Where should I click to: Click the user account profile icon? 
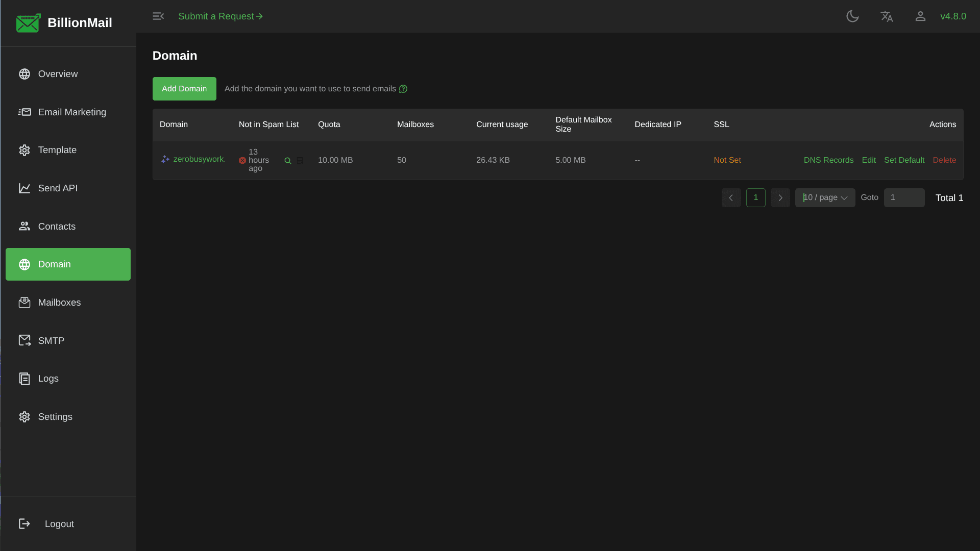point(920,16)
